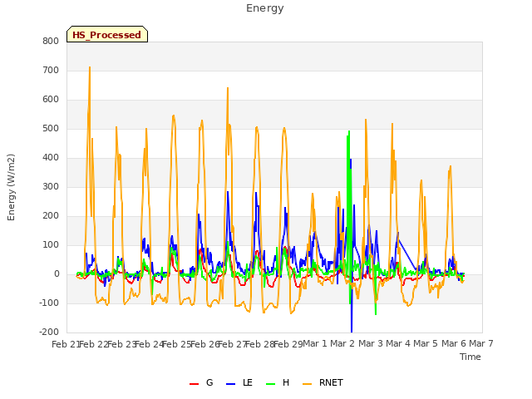Click the green H legend color marker
This screenshot has height=399, width=532.
pos(270,384)
